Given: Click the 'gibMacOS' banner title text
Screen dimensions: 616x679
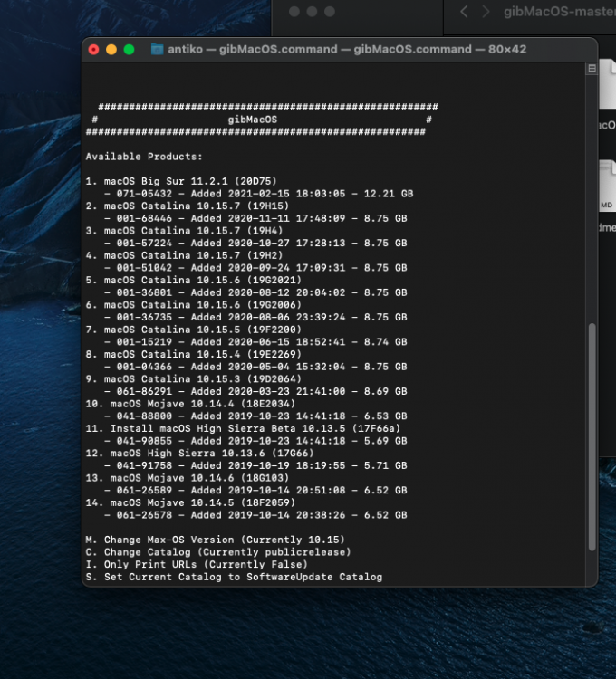Looking at the screenshot, I should click(253, 120).
